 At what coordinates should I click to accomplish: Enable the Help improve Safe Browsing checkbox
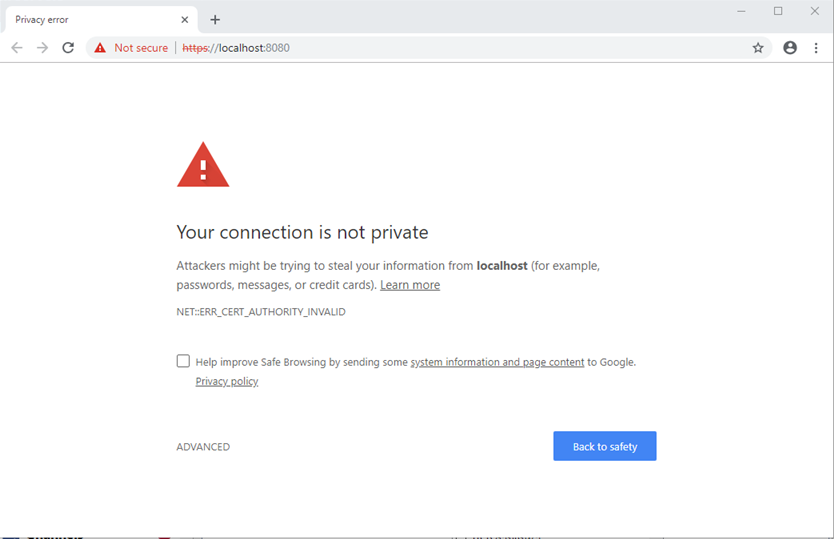click(x=183, y=361)
